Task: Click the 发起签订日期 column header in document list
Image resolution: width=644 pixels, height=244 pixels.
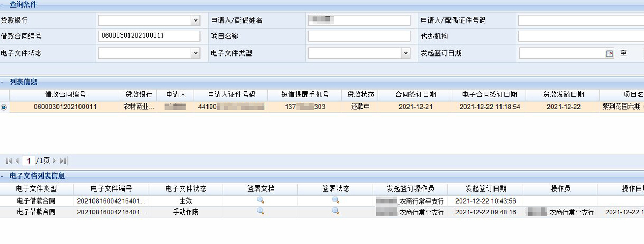Action: click(x=485, y=189)
